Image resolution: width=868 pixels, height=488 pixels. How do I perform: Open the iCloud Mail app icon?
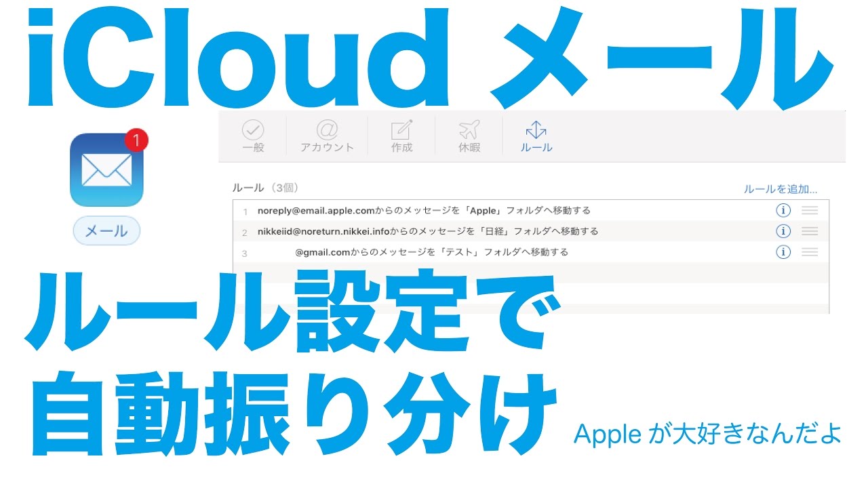107,169
